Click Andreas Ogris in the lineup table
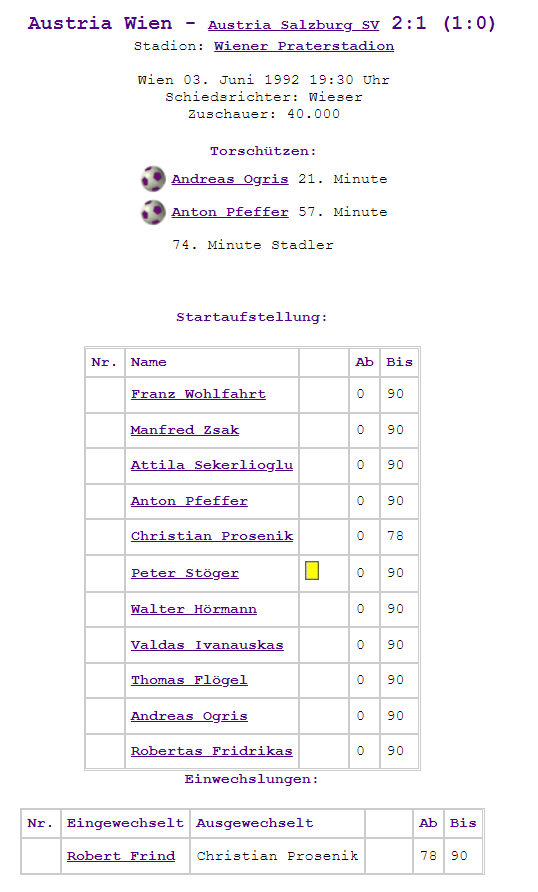 [189, 716]
